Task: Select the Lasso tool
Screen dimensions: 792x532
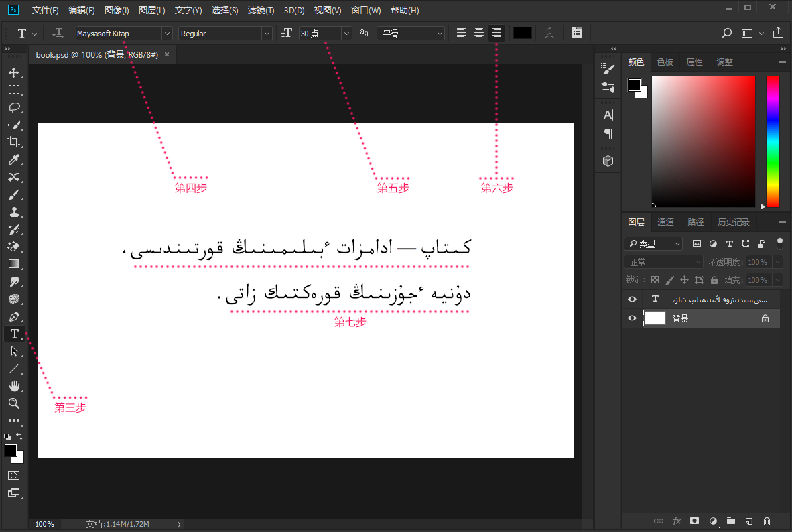Action: 14,107
